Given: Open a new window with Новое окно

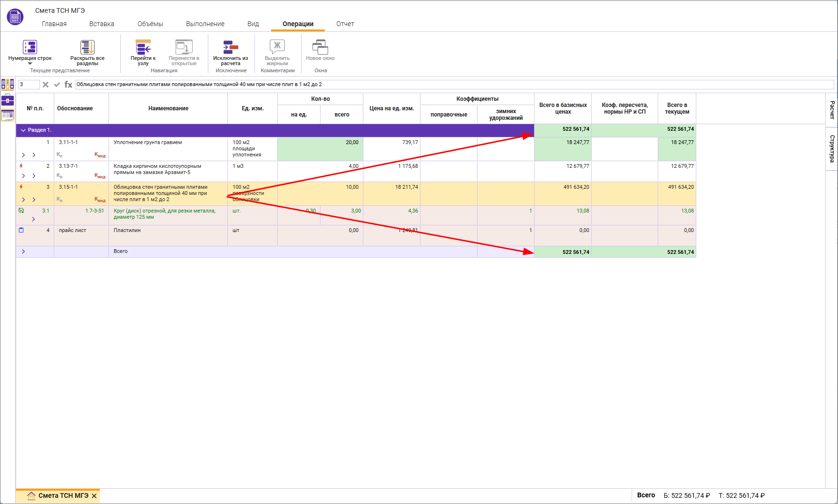Looking at the screenshot, I should coord(320,47).
